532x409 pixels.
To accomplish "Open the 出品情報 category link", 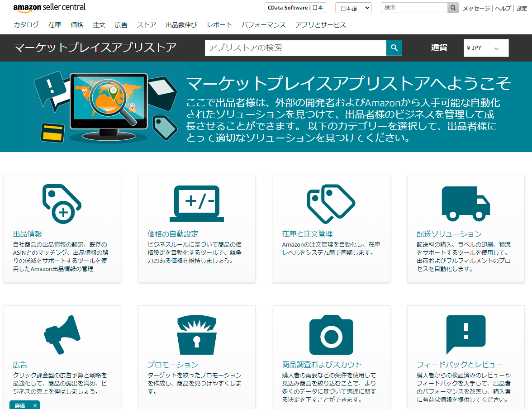I will [x=28, y=234].
